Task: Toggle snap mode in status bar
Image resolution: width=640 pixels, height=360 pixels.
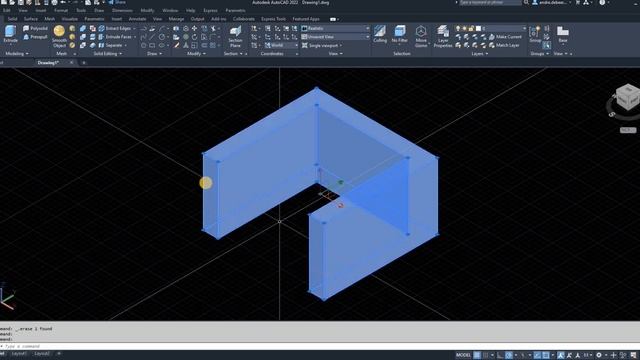Action: pyautogui.click(x=486, y=355)
